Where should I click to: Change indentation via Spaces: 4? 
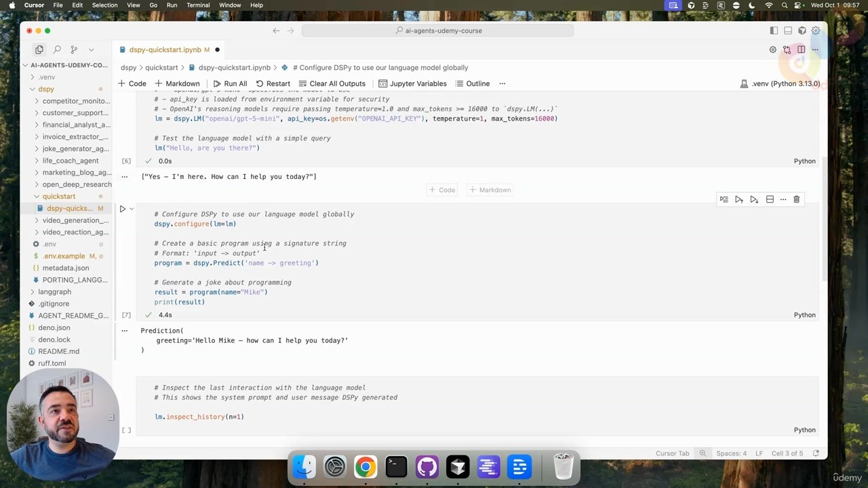(731, 453)
